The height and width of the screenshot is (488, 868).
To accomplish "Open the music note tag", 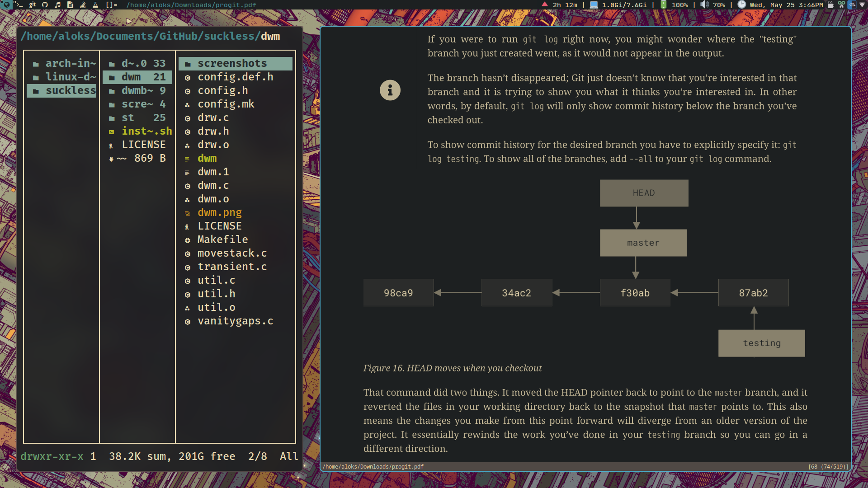I will (57, 5).
